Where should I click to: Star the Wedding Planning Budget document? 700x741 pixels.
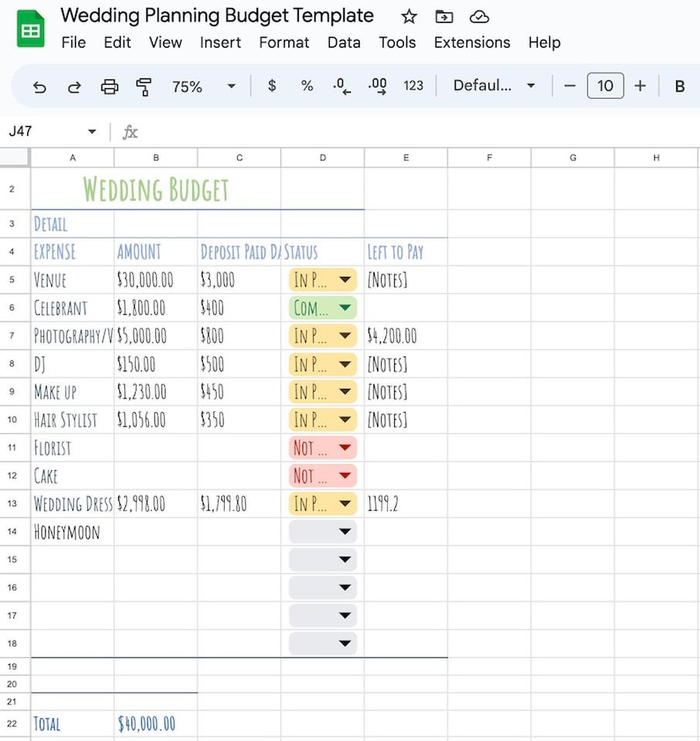tap(409, 16)
